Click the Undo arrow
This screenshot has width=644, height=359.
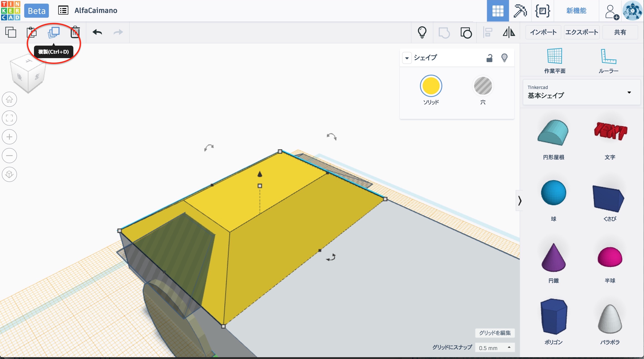click(x=97, y=32)
